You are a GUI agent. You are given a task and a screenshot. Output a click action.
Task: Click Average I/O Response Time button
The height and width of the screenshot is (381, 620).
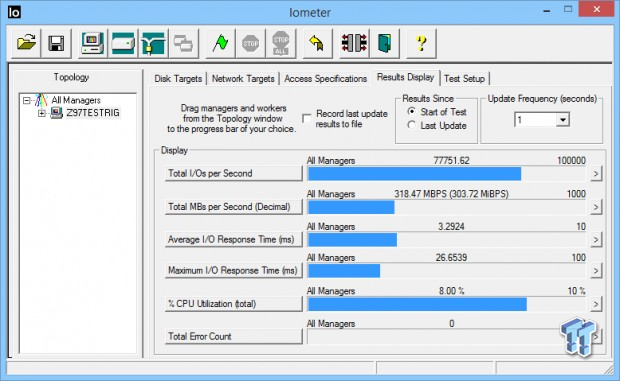[x=233, y=240]
